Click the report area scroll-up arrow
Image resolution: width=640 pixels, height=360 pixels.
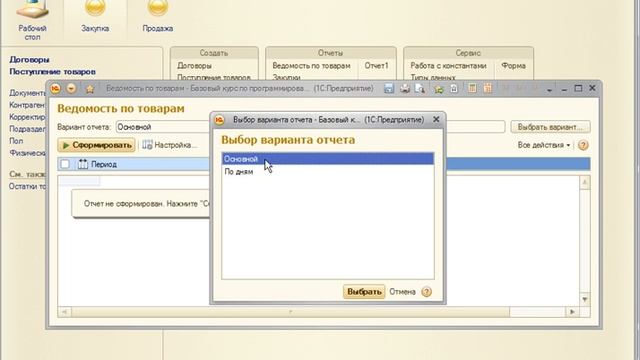(585, 182)
